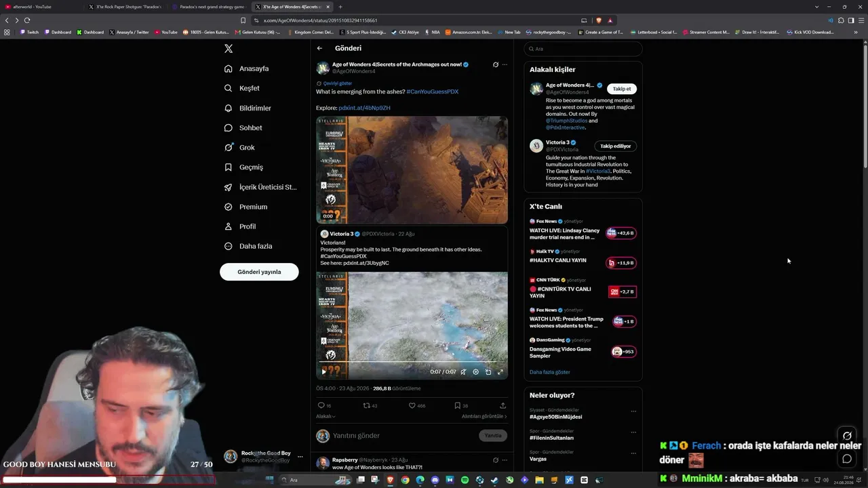868x488 pixels.
Task: Toggle picture-in-picture on Victoria 3 video
Action: [x=488, y=371]
